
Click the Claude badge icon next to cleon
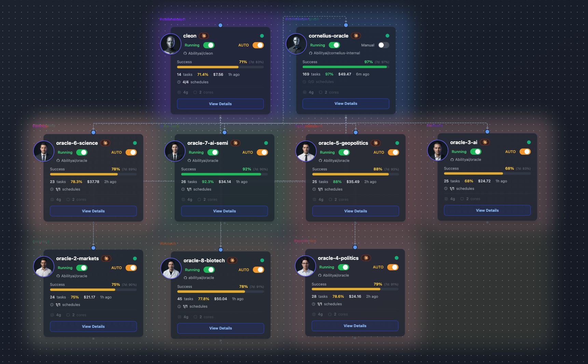(204, 36)
